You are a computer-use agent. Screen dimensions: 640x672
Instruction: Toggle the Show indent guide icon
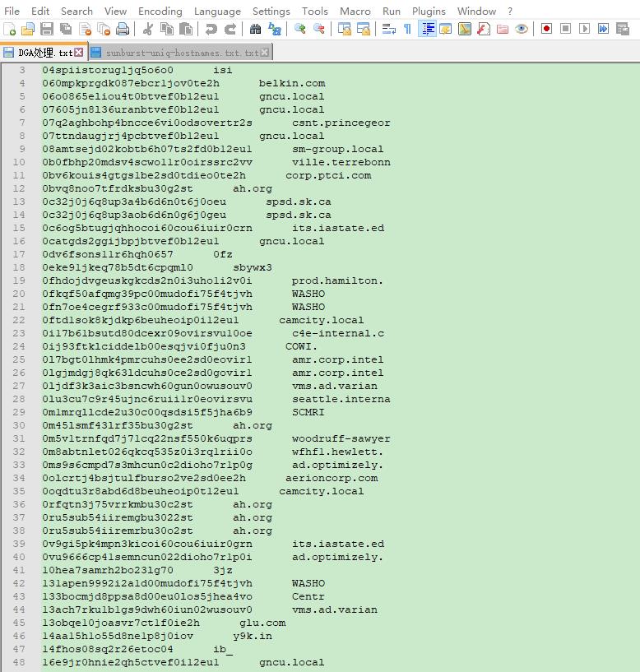[x=427, y=29]
